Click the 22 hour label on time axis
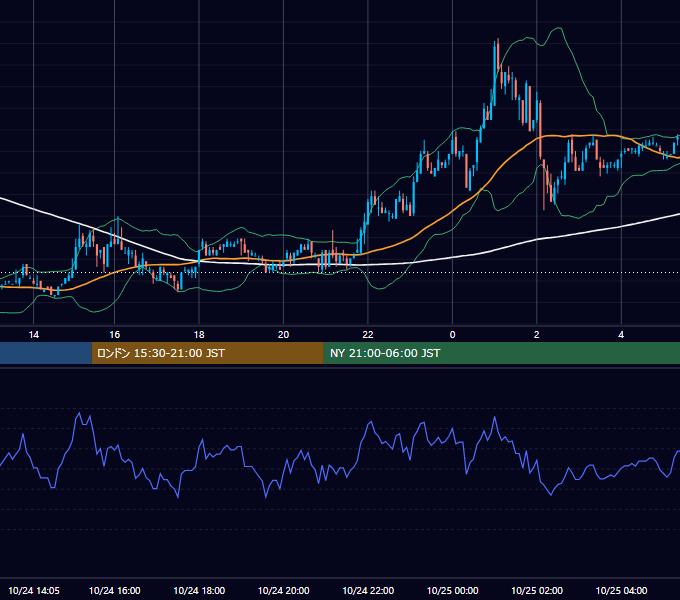680x600 pixels. tap(368, 335)
